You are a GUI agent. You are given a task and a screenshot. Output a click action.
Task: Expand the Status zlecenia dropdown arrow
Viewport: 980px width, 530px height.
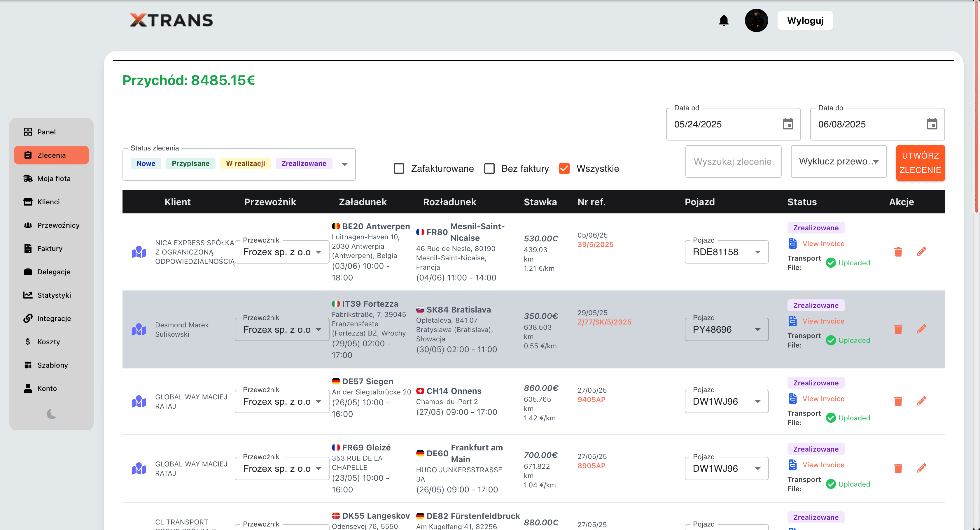coord(345,165)
